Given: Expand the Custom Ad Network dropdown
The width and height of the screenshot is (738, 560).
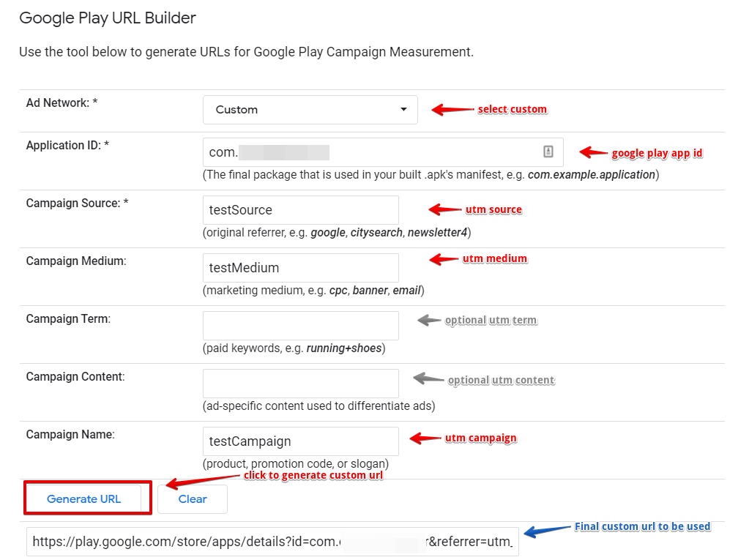Looking at the screenshot, I should [310, 110].
